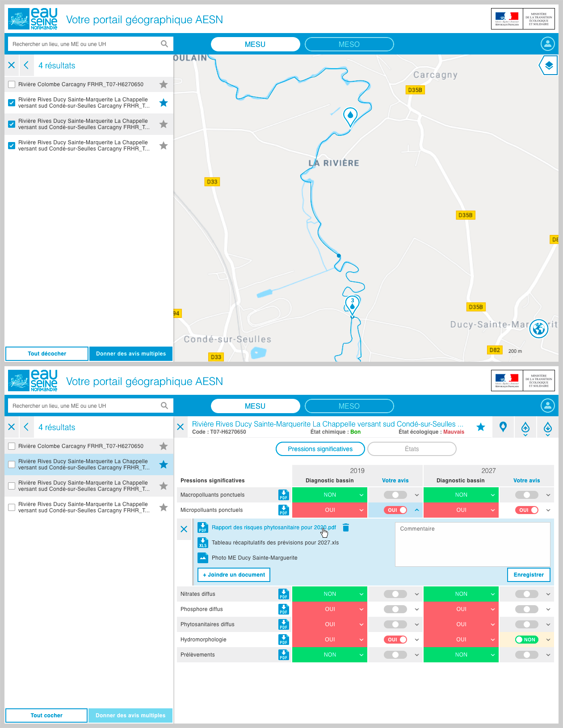This screenshot has height=728, width=563.
Task: Toggle Prélèvements 2027 avis switch
Action: click(526, 655)
